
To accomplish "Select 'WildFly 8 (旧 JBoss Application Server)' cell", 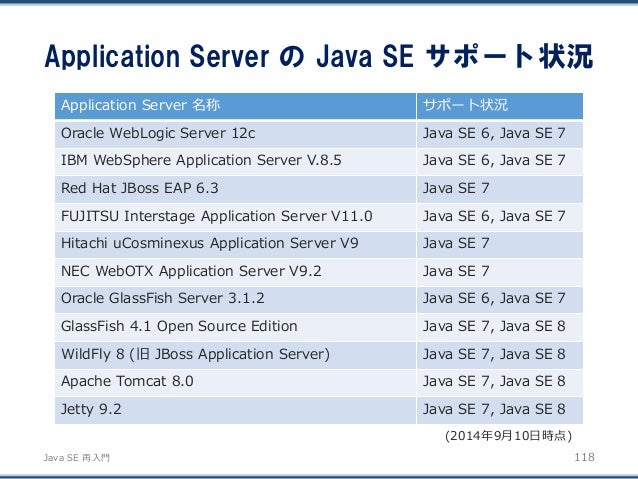I will 236,354.
